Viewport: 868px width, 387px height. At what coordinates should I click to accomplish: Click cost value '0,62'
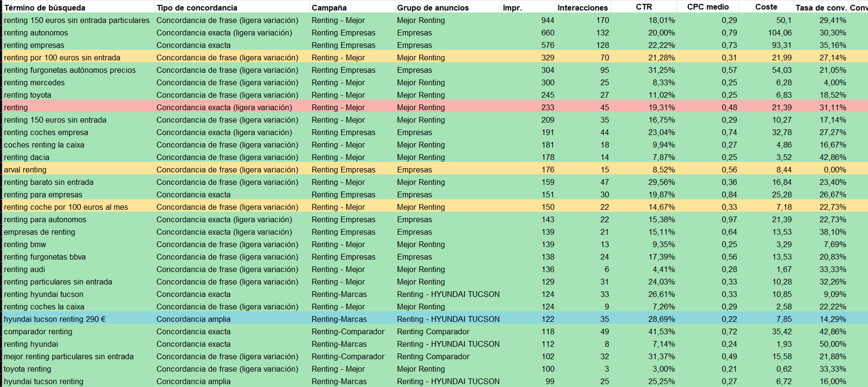tap(784, 369)
